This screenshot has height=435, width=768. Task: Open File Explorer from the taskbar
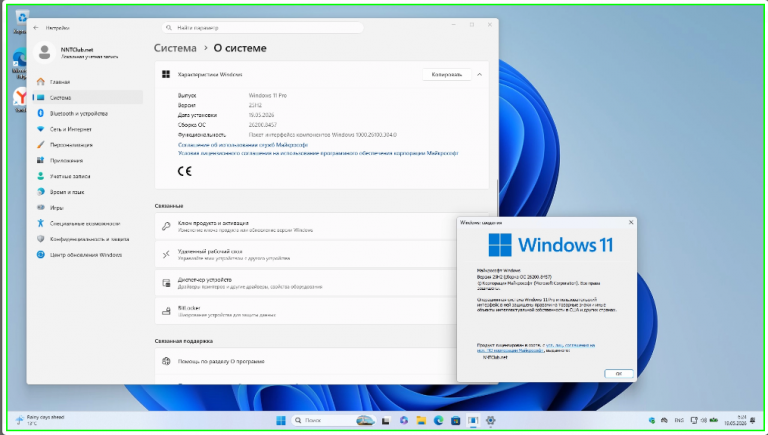tap(421, 420)
